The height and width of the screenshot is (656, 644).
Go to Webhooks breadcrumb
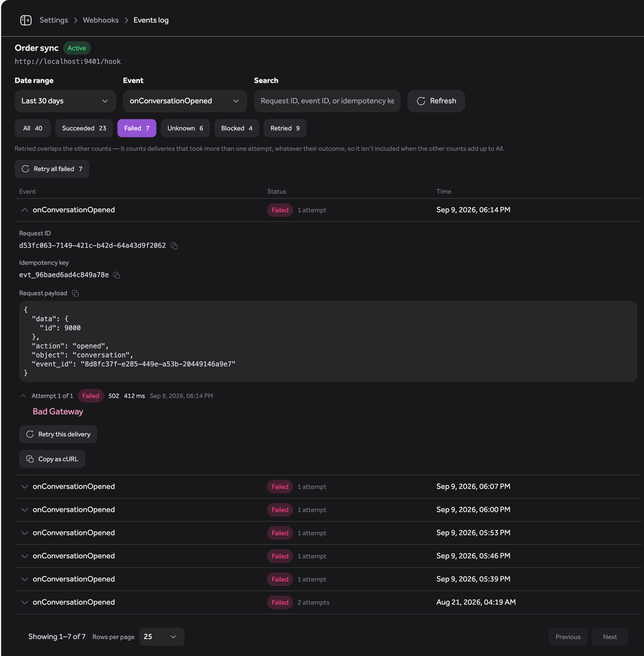[x=101, y=20]
